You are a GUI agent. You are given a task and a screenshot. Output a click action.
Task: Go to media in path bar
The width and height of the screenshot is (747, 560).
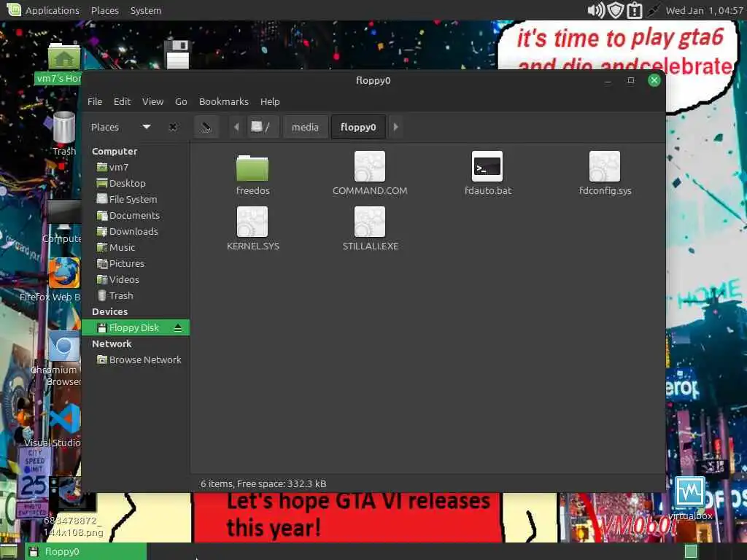[305, 127]
